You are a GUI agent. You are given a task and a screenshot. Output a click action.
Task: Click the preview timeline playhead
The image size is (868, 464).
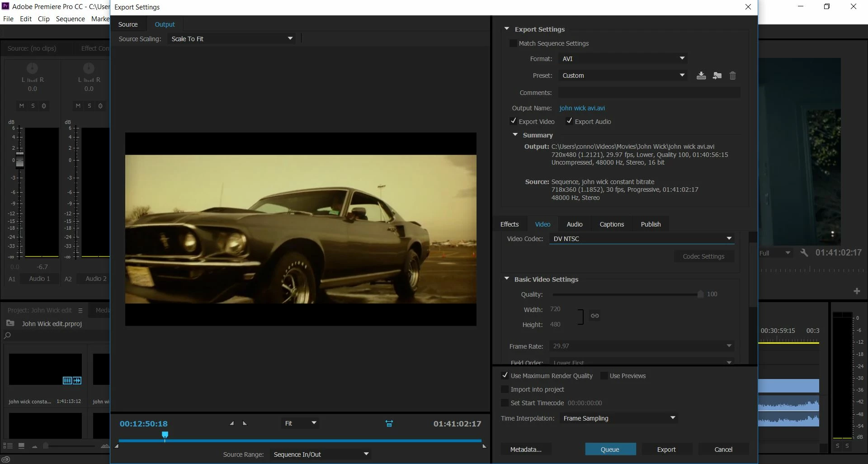click(165, 436)
